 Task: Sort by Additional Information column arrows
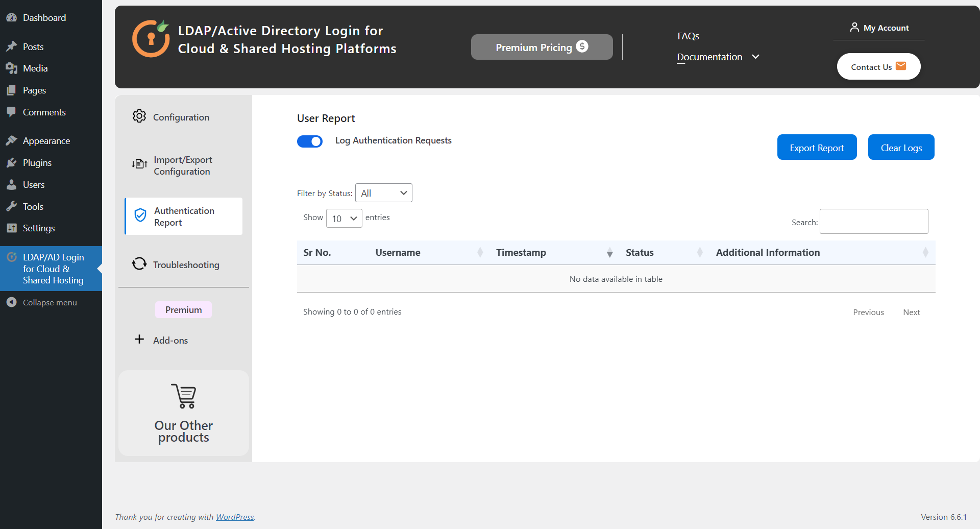[925, 253]
